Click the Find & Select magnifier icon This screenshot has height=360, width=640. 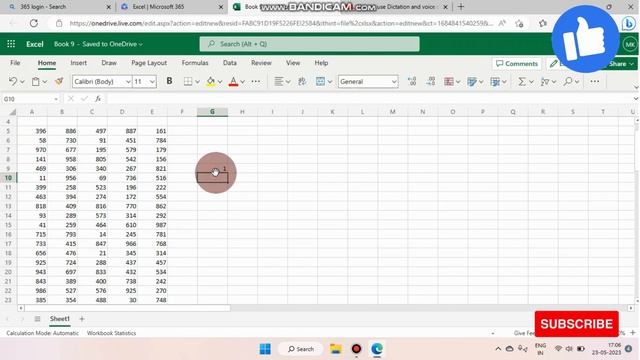pyautogui.click(x=568, y=82)
